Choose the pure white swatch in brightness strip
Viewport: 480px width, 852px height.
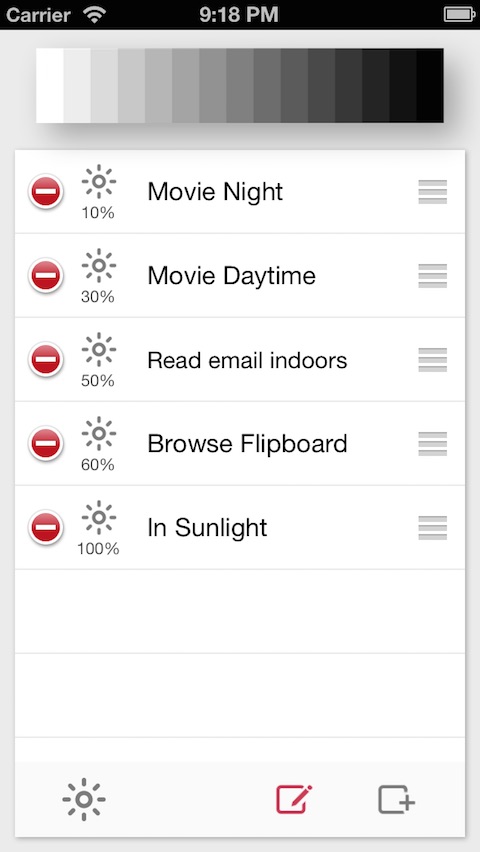coord(50,85)
